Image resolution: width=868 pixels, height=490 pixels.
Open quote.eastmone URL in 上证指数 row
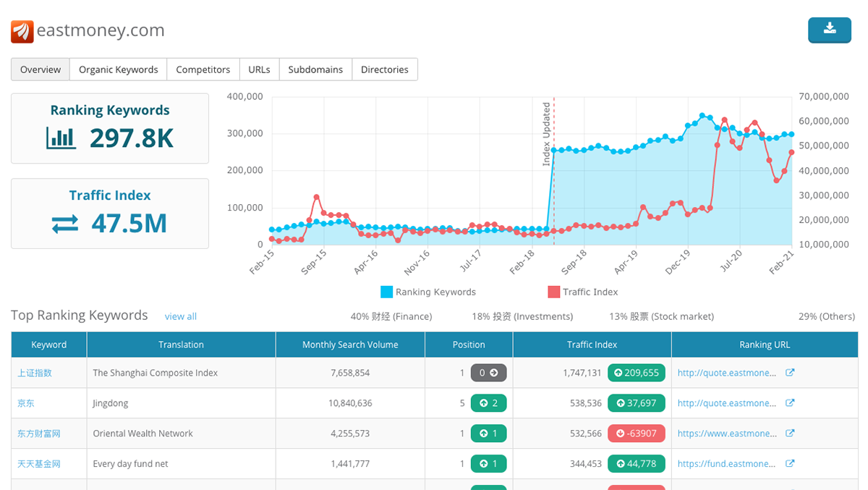click(x=728, y=373)
